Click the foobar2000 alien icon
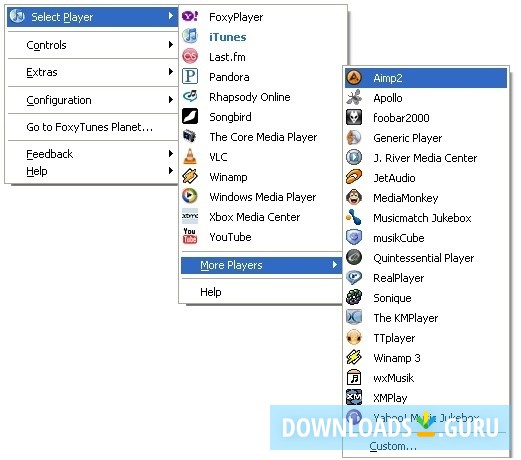Screen dimensions: 521x460 pos(354,118)
